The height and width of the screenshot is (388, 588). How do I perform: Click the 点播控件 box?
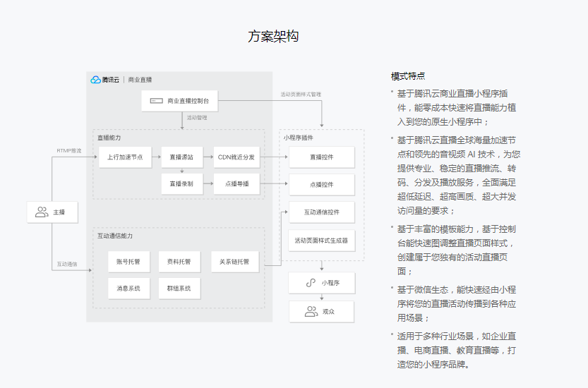[x=321, y=184]
